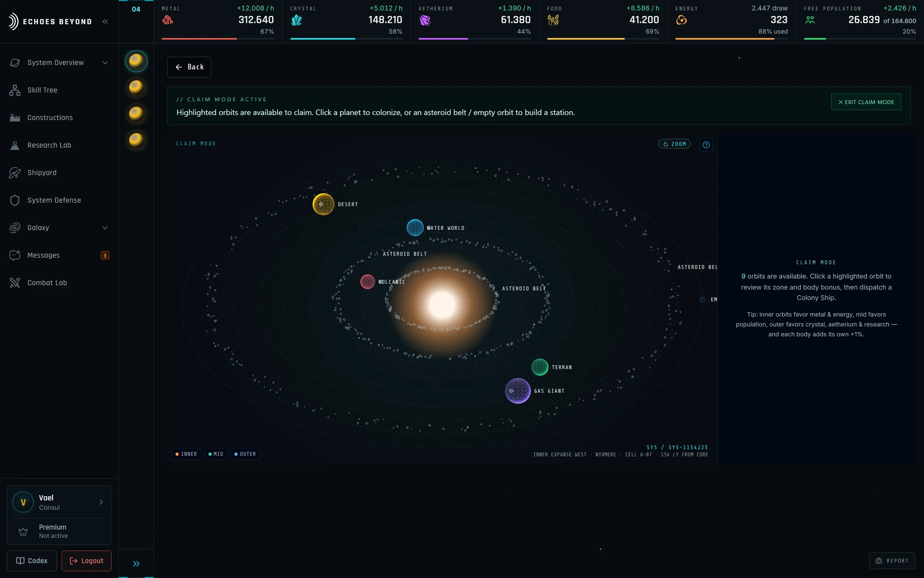Click the inner Asteroid Belt label near Volcanic
The image size is (924, 578).
(405, 254)
